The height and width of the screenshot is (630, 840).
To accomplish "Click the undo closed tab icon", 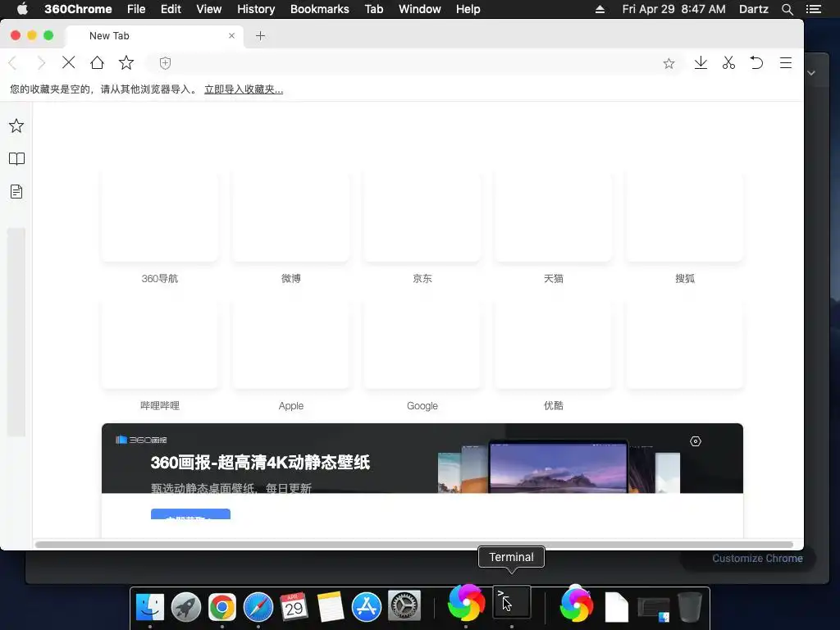I will coord(756,63).
